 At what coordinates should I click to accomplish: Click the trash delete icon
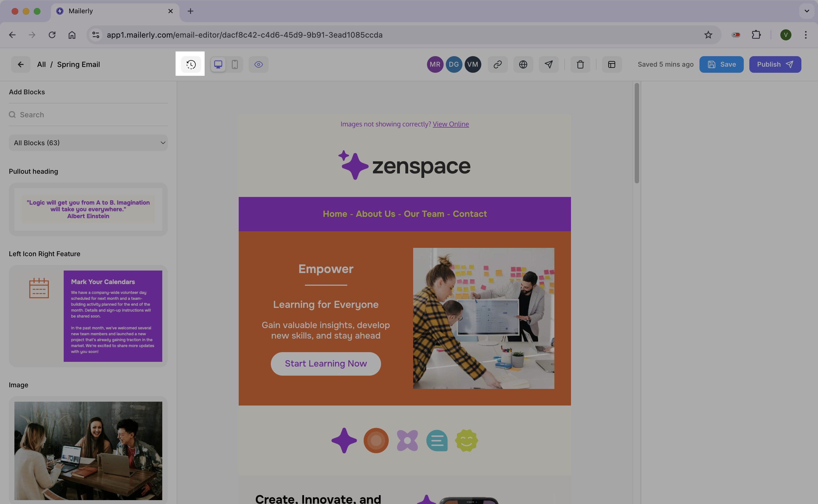pos(580,64)
